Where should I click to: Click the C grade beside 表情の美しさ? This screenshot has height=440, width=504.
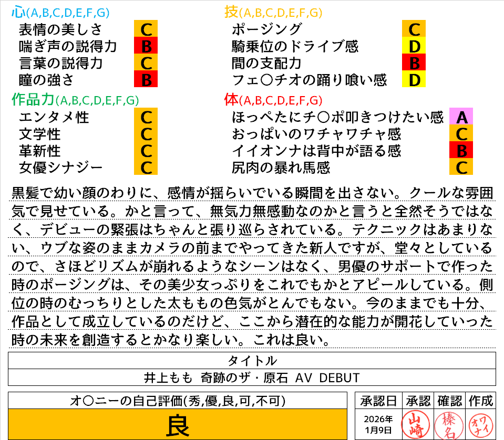[x=146, y=29]
